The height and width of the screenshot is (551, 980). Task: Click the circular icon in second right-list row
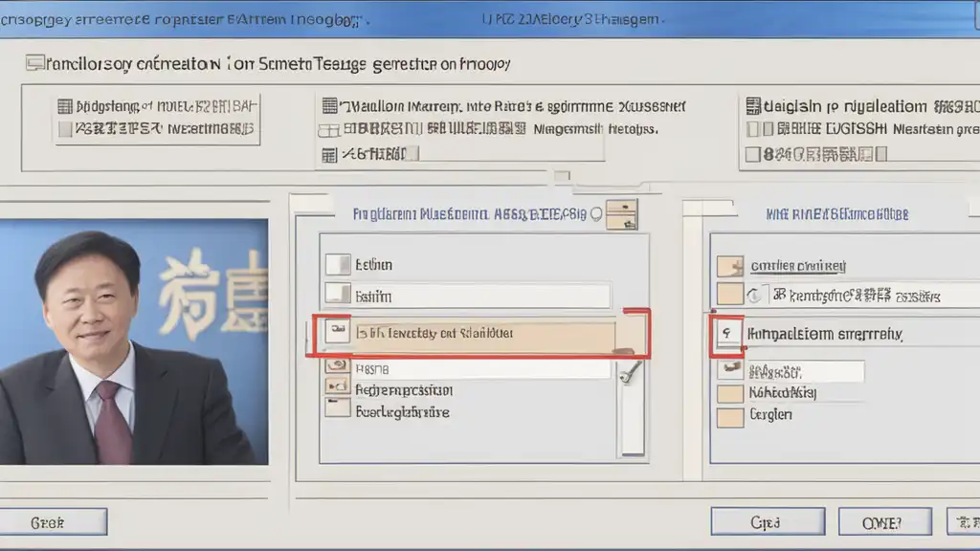pyautogui.click(x=754, y=296)
